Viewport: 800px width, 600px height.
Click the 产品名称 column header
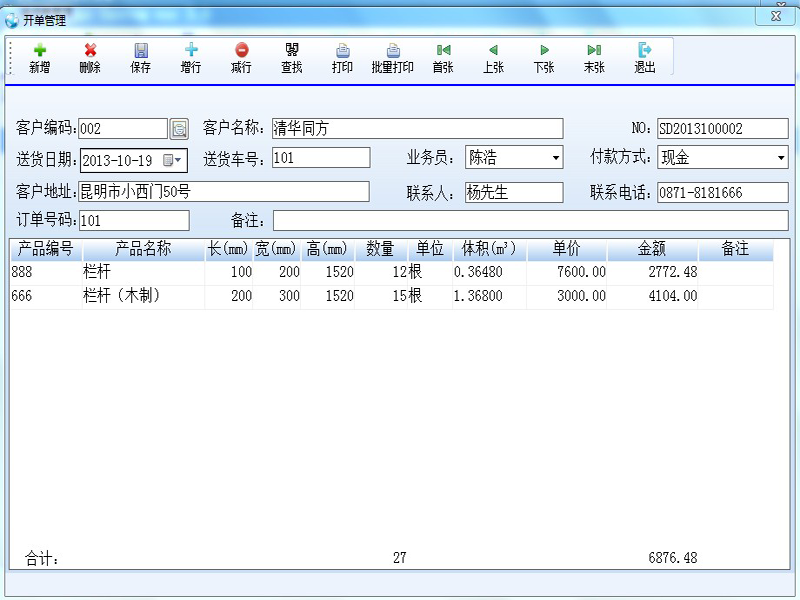click(143, 249)
